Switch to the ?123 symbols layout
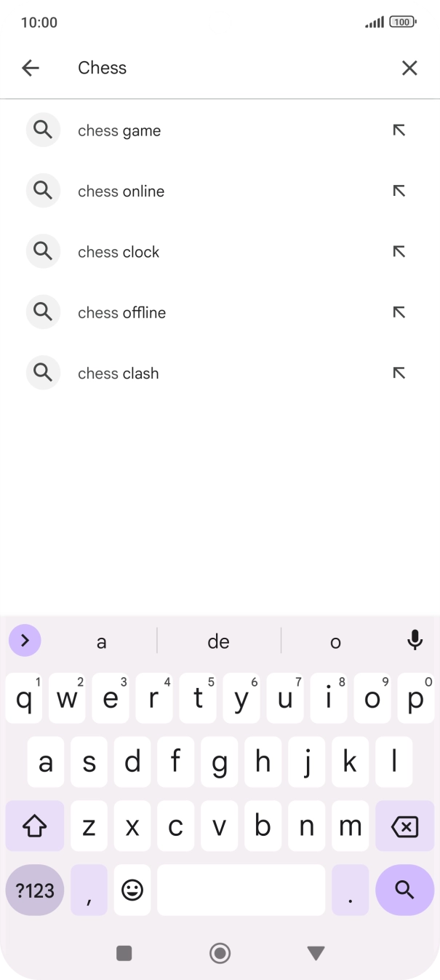This screenshot has width=440, height=980. pos(34,890)
